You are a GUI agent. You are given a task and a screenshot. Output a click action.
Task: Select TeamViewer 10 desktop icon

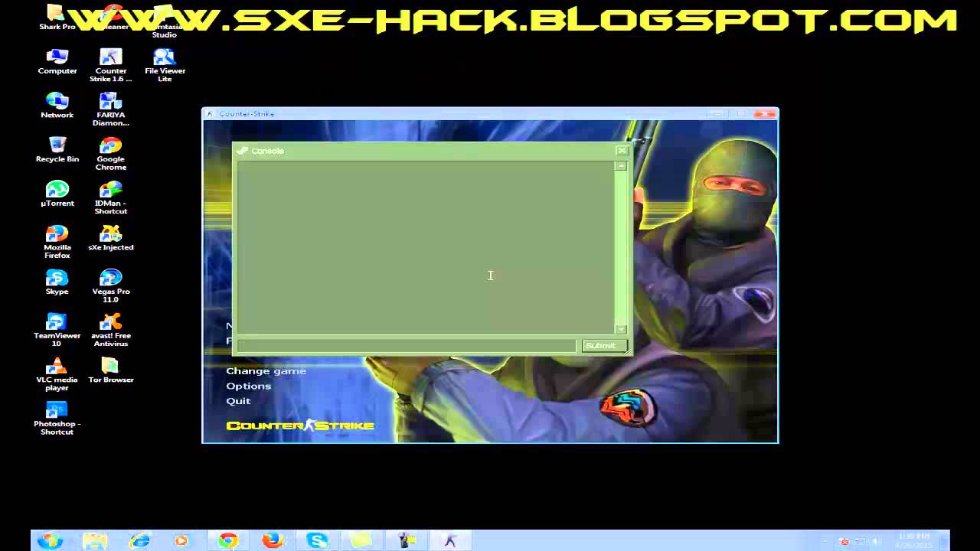57,331
